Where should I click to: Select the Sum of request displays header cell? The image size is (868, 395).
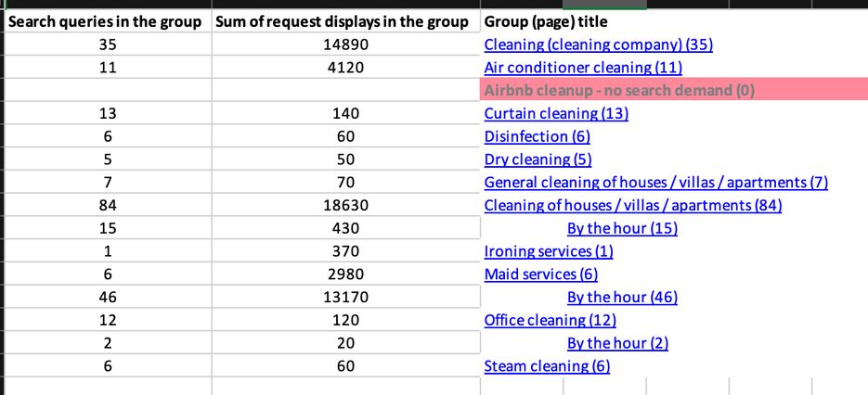[346, 22]
